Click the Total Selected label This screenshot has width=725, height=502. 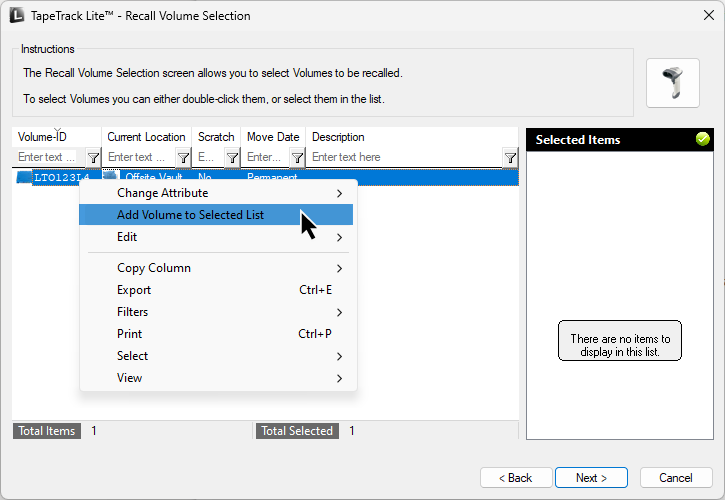297,431
